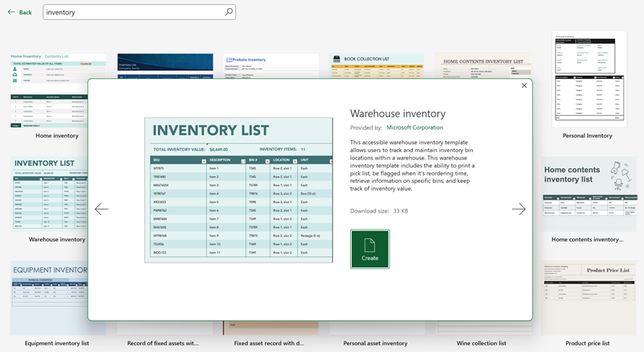
Task: Click the Back text link
Action: click(x=25, y=12)
